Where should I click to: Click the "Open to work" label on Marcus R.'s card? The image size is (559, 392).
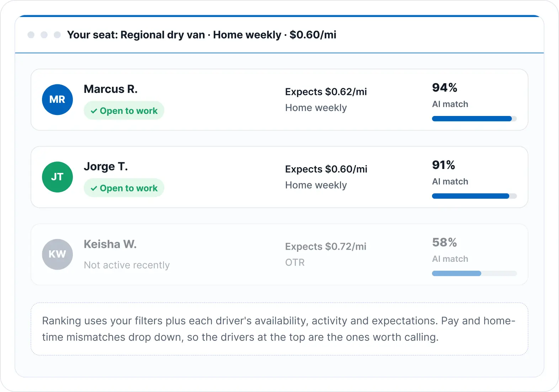pos(129,111)
